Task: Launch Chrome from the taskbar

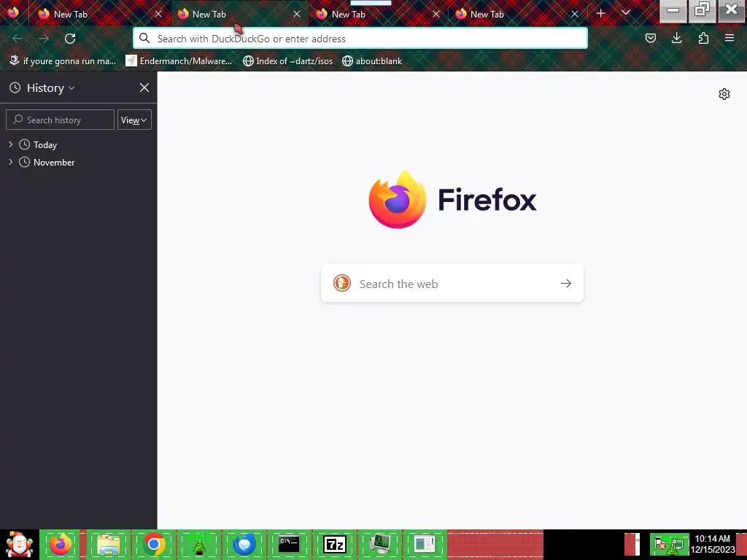Action: [x=154, y=544]
